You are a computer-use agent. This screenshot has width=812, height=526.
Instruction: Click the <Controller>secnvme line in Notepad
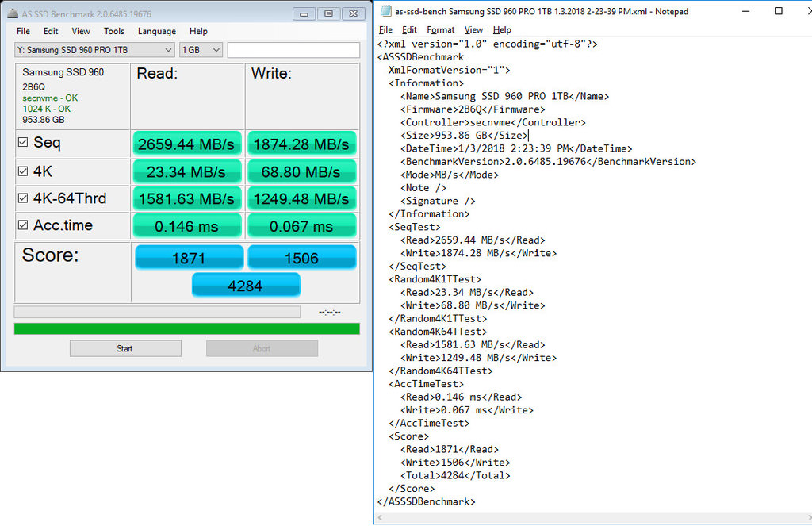(492, 122)
